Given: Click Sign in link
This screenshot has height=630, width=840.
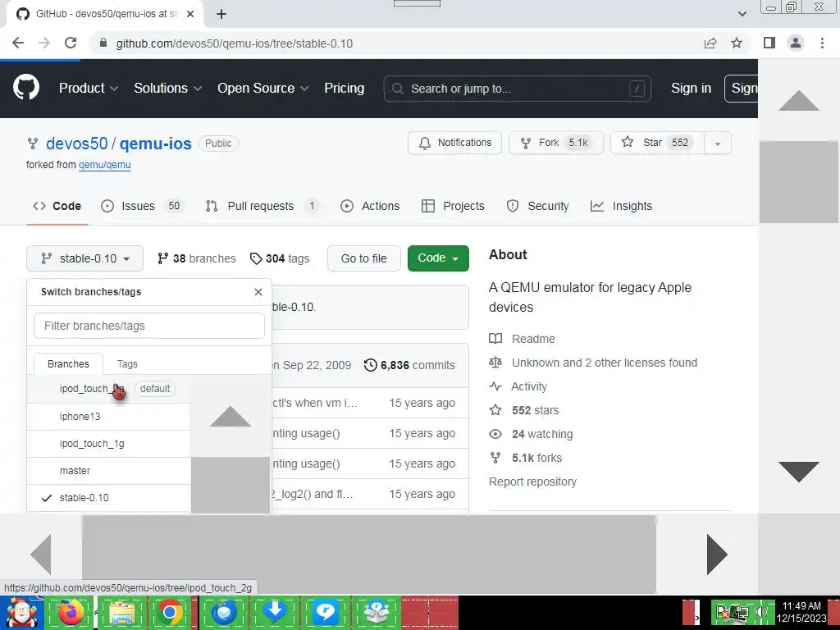Looking at the screenshot, I should pyautogui.click(x=691, y=88).
